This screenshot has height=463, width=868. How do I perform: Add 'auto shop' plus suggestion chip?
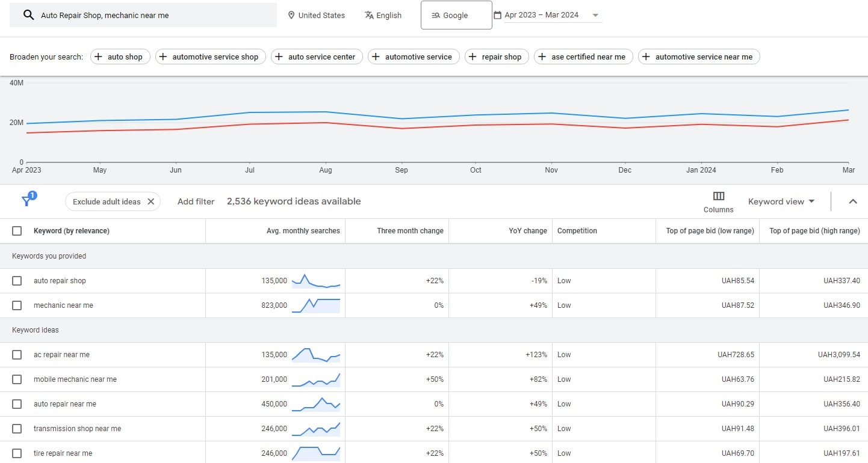[120, 57]
